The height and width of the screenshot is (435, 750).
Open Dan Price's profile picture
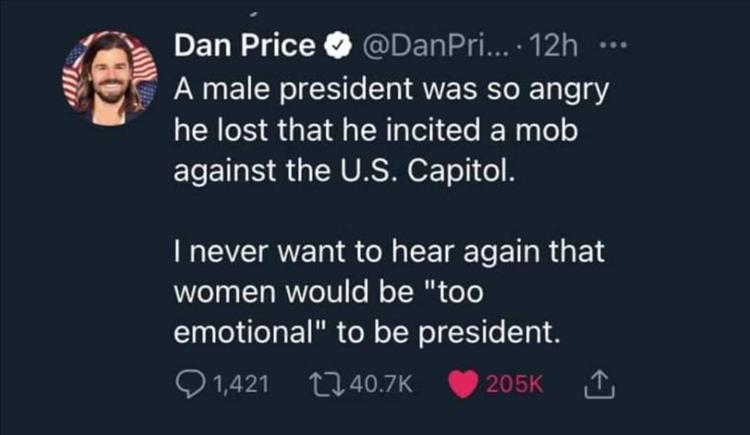point(110,78)
